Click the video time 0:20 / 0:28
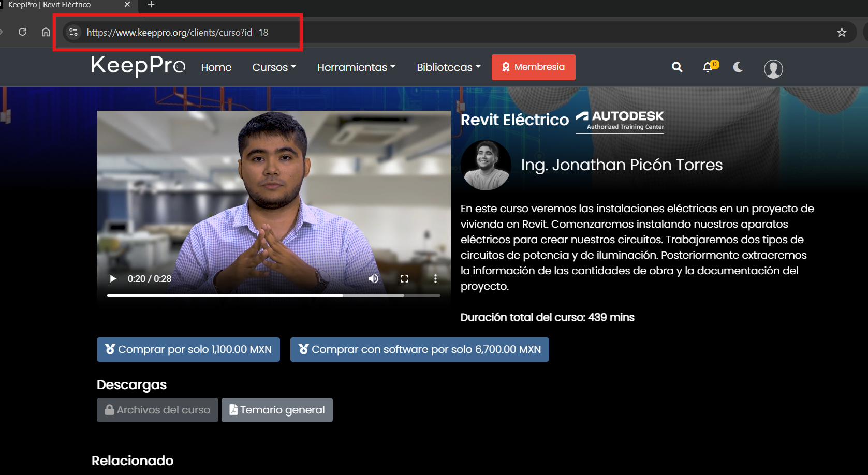868x475 pixels. (x=150, y=279)
